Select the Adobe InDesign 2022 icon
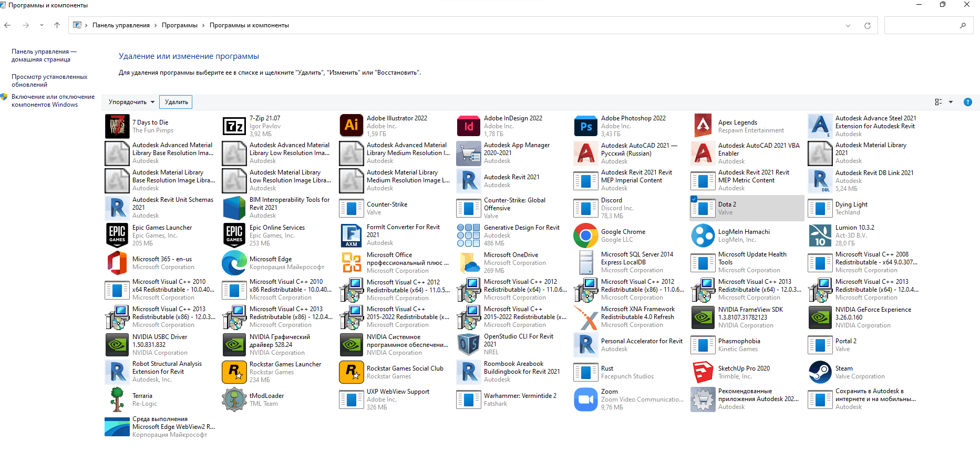Viewport: 980px width, 451px height. [x=469, y=126]
